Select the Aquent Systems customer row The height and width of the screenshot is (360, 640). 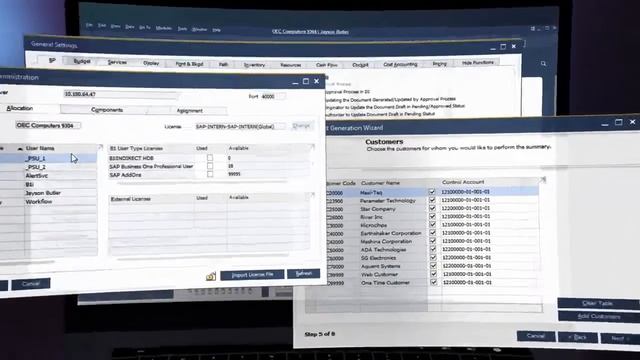point(433,266)
